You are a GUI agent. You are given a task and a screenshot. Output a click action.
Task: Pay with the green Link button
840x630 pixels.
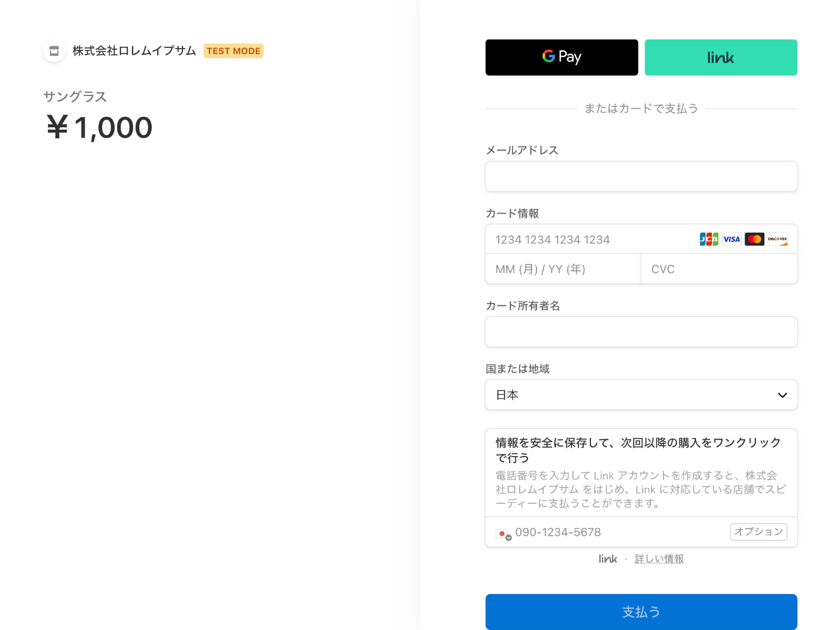tap(721, 58)
